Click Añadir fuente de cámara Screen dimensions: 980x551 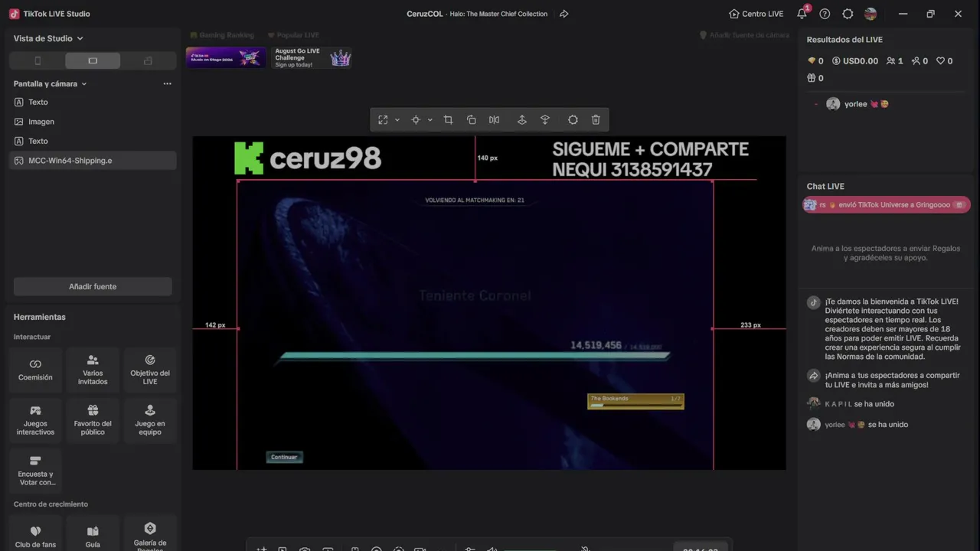click(x=744, y=35)
